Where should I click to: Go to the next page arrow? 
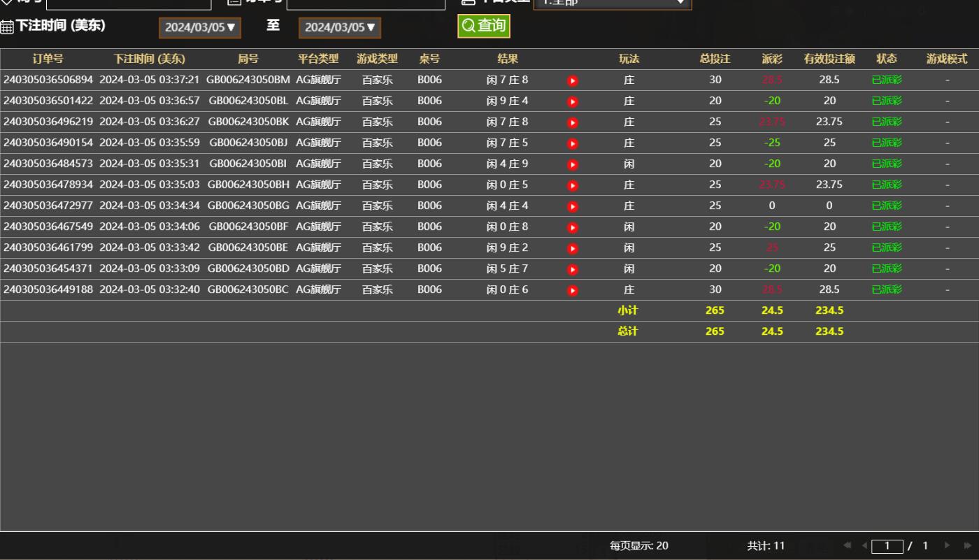[948, 545]
